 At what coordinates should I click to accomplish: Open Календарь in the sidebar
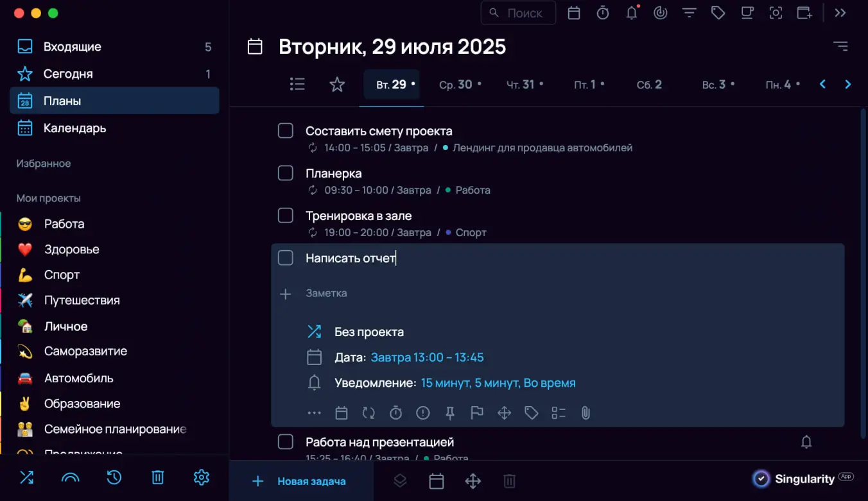74,128
